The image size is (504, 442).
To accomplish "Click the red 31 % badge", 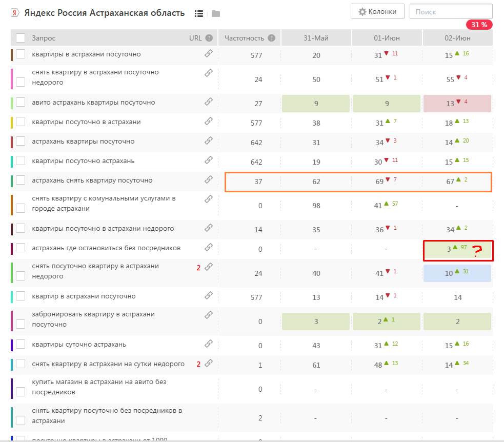I will pos(479,25).
